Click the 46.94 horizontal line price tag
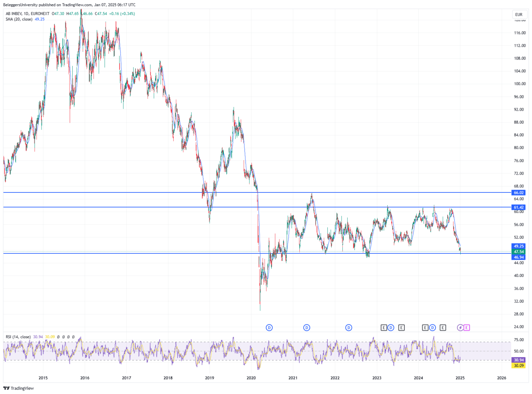 click(519, 257)
